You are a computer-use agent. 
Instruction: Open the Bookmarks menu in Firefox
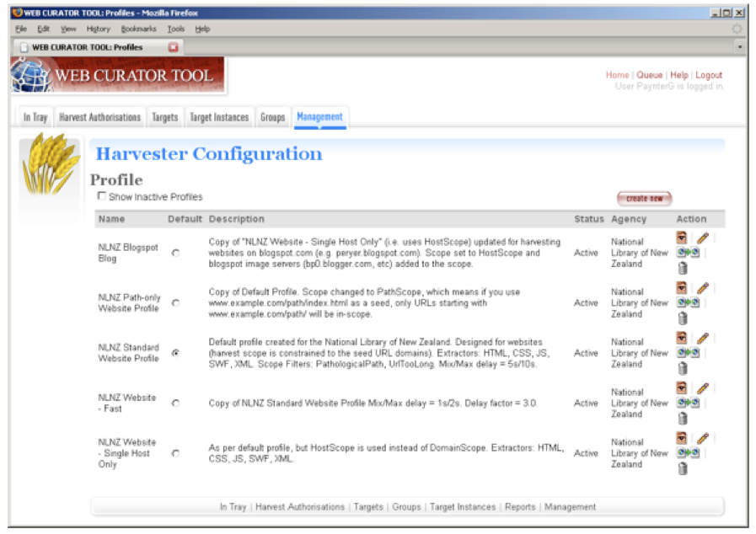[138, 29]
